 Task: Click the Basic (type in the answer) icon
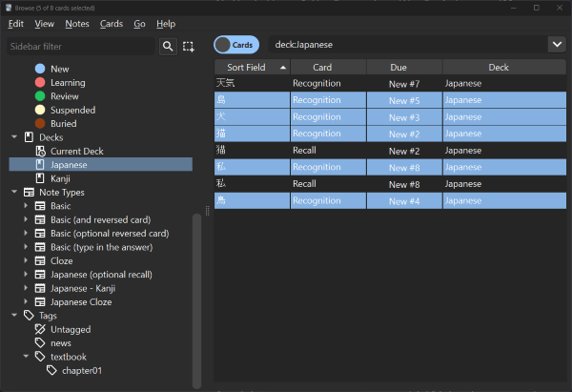click(x=40, y=247)
